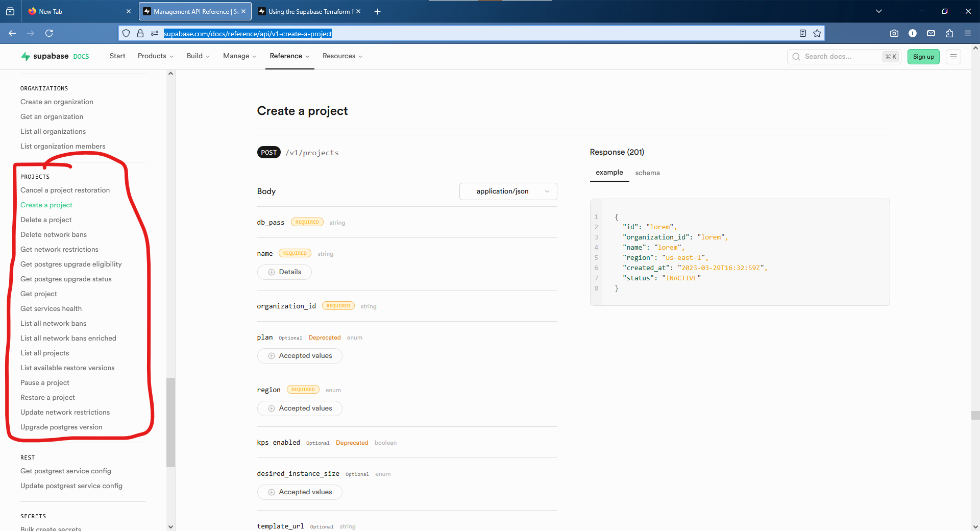980x531 pixels.
Task: Open Update postgrest service config link
Action: point(71,486)
